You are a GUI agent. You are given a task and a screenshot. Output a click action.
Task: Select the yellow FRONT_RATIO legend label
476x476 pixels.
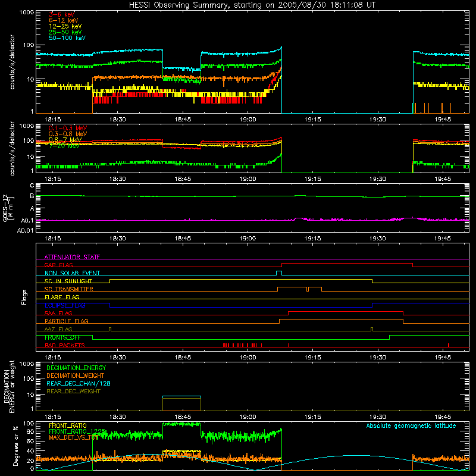pyautogui.click(x=68, y=425)
